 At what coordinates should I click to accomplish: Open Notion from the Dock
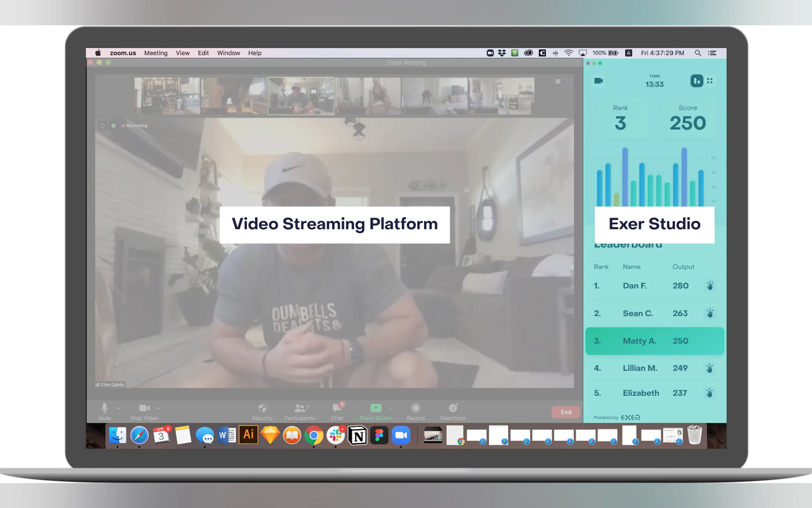click(x=357, y=435)
